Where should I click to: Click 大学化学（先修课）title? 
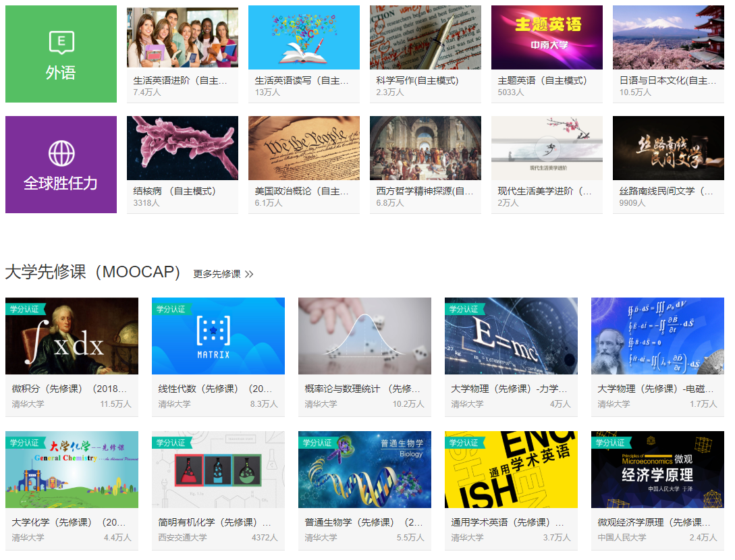(68, 522)
